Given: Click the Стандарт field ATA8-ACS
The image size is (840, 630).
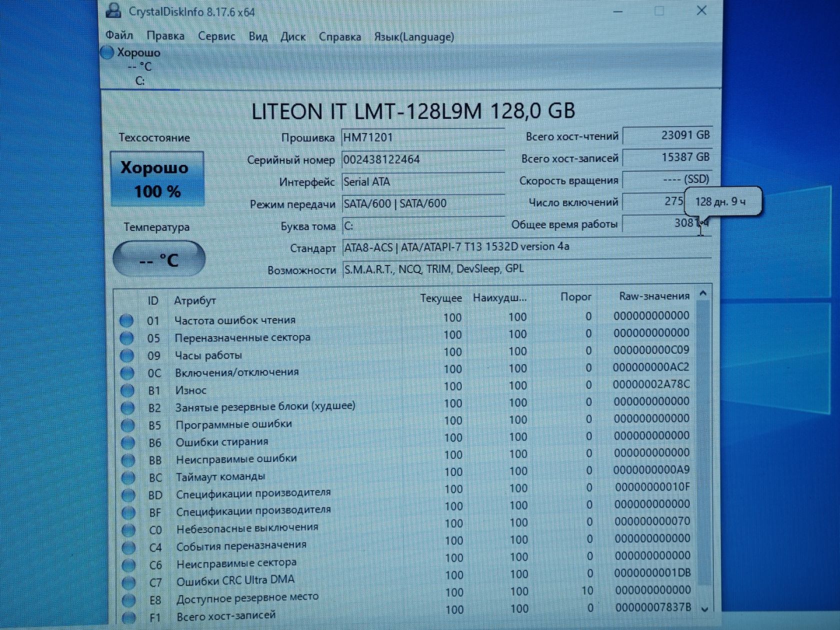Looking at the screenshot, I should pyautogui.click(x=527, y=247).
